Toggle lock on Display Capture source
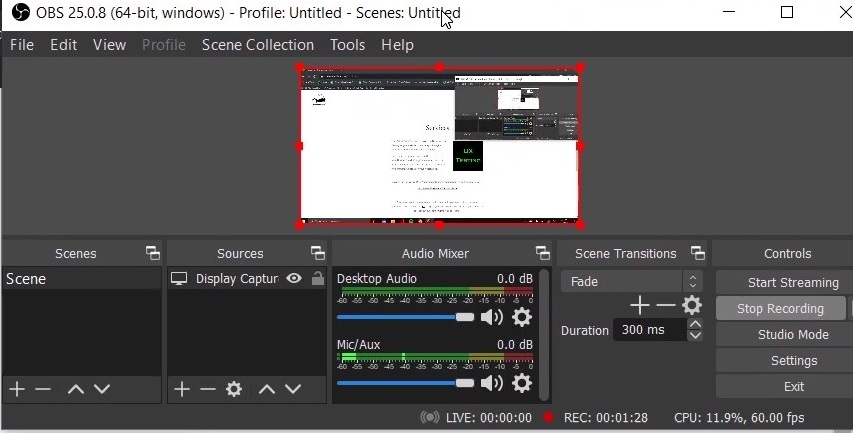853x433 pixels. (318, 279)
